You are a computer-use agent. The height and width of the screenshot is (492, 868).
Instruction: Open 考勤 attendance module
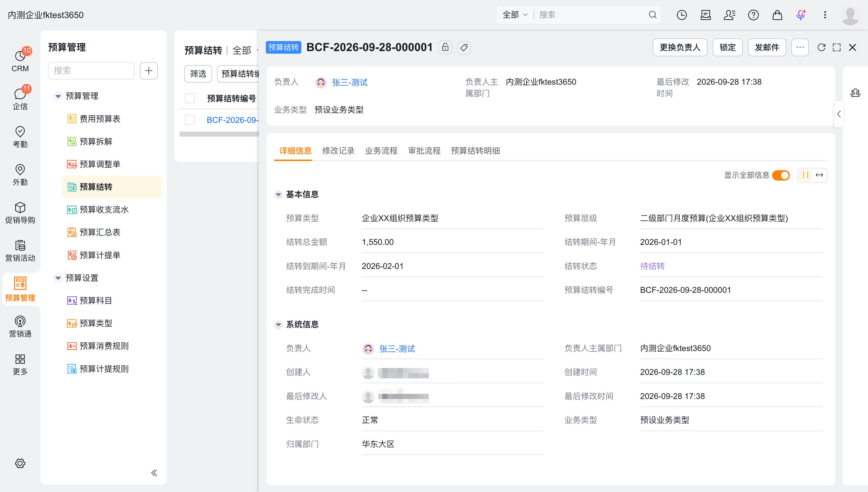tap(20, 137)
